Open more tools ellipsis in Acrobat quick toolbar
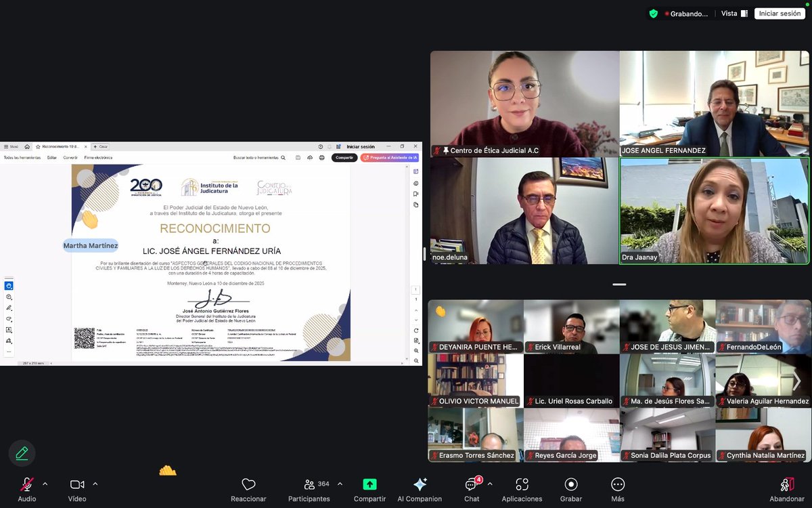The width and height of the screenshot is (812, 508). tap(9, 352)
